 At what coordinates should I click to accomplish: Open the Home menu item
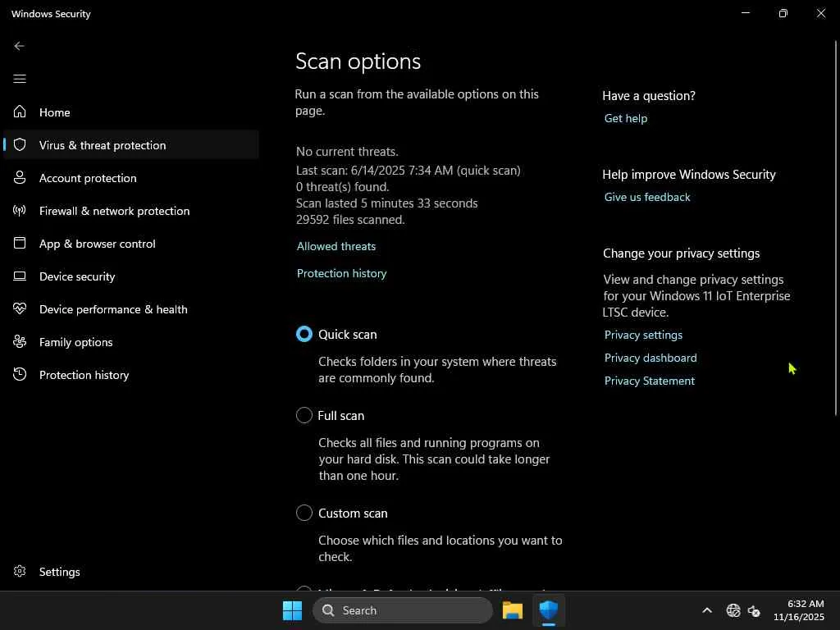point(131,112)
